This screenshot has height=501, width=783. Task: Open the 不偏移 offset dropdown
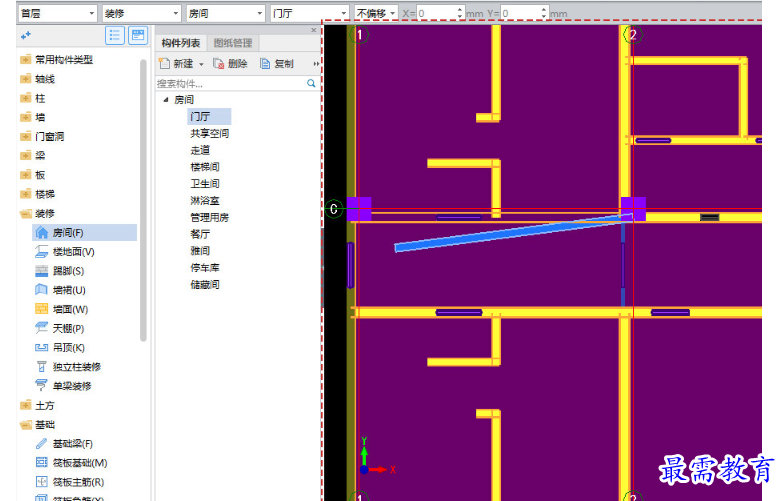click(x=376, y=13)
